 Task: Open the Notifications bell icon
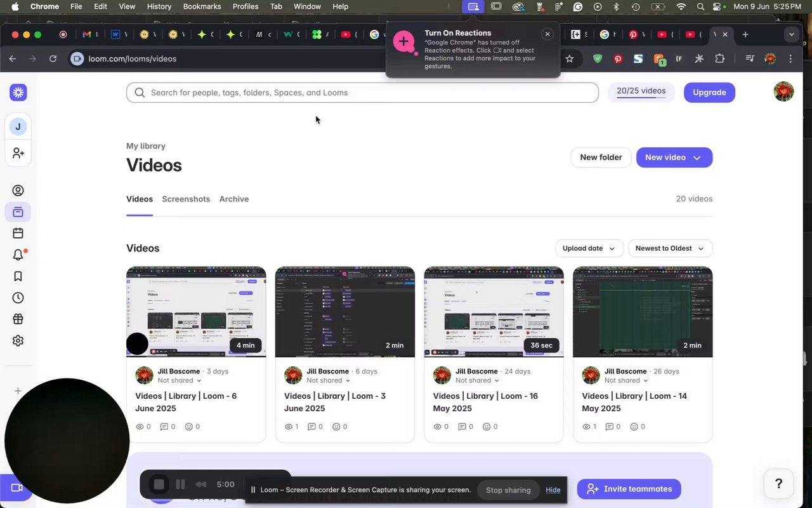18,255
